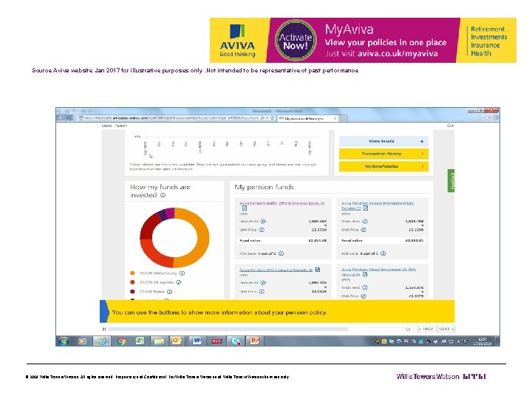Viewport: 532px width, 399px height.
Task: Click the browser home icon
Action: pos(480,118)
